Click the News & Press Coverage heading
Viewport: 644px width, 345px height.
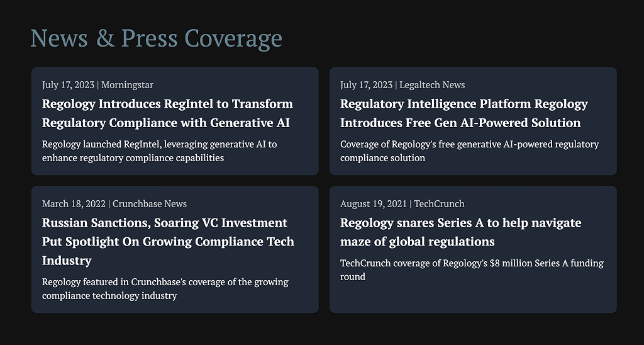click(156, 38)
